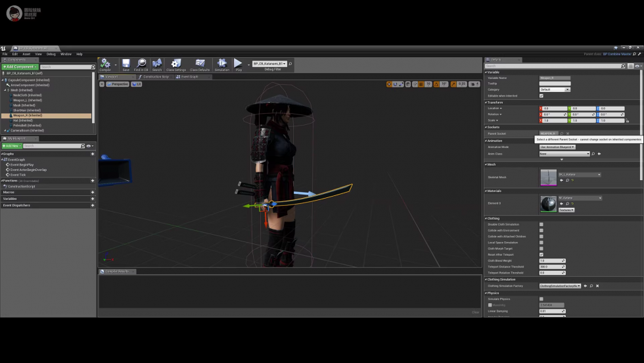Add a new event dispatcher with plus icon
Viewport: 644px width, 363px height.
[x=93, y=205]
